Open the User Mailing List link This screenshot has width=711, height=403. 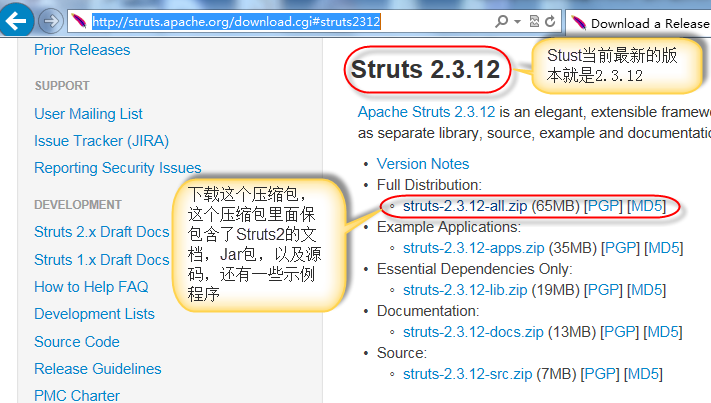tap(88, 114)
